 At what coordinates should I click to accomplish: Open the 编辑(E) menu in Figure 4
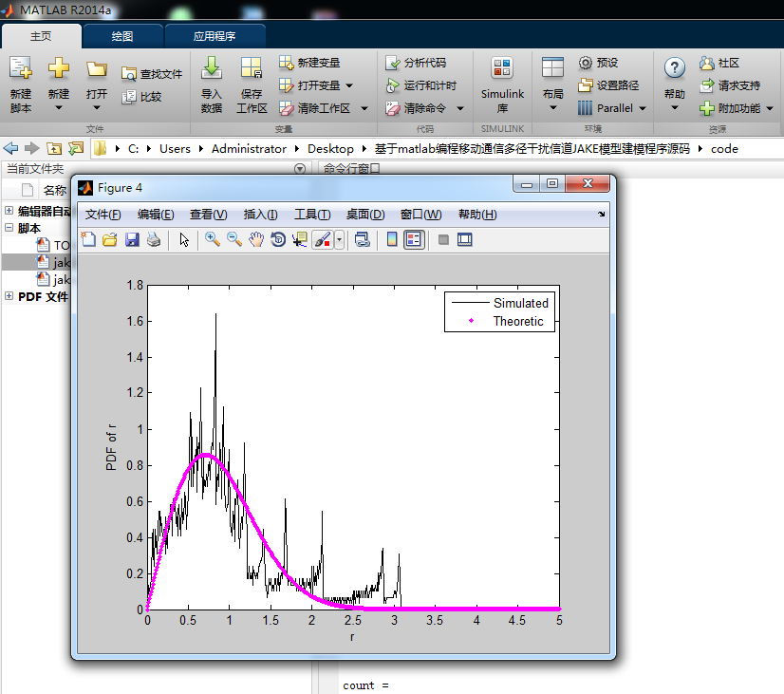(156, 215)
